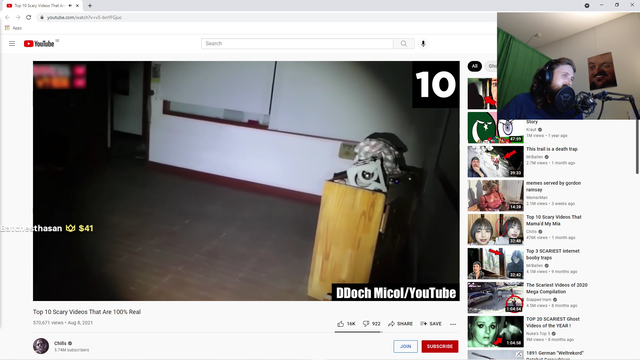640x360 pixels.
Task: Open 'TOP 20 SCARIEST Ghost Videos' link
Action: [553, 322]
